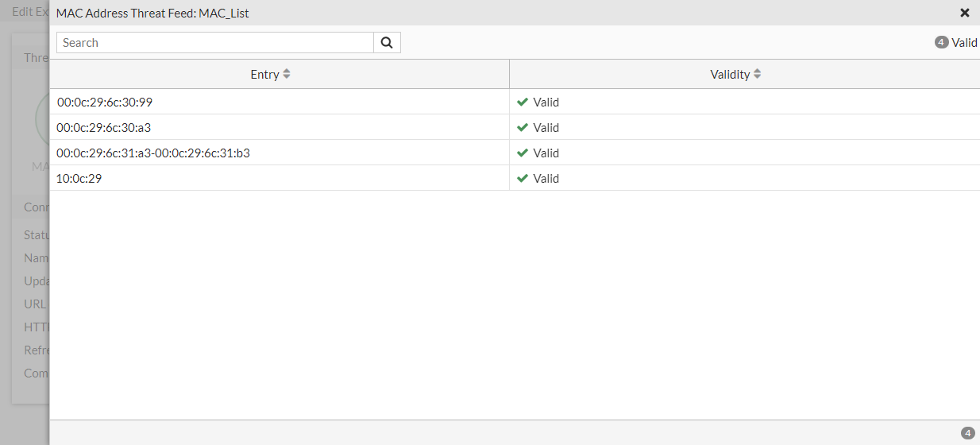Click the total count badge at bottom right
980x445 pixels.
click(x=967, y=433)
